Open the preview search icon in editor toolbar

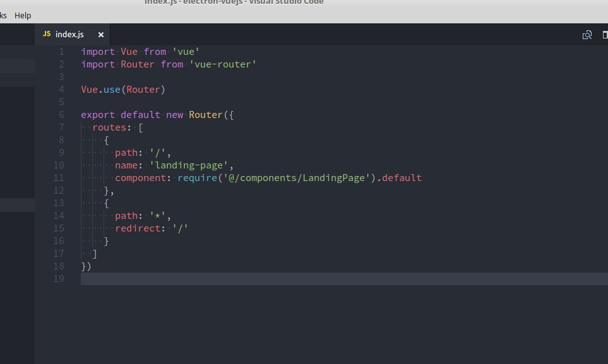coord(587,35)
